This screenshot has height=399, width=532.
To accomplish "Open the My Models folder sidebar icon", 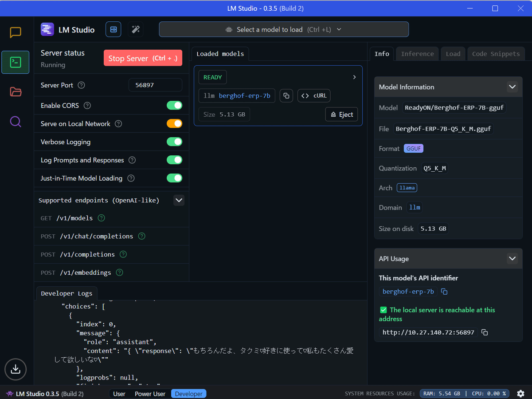I will [16, 92].
